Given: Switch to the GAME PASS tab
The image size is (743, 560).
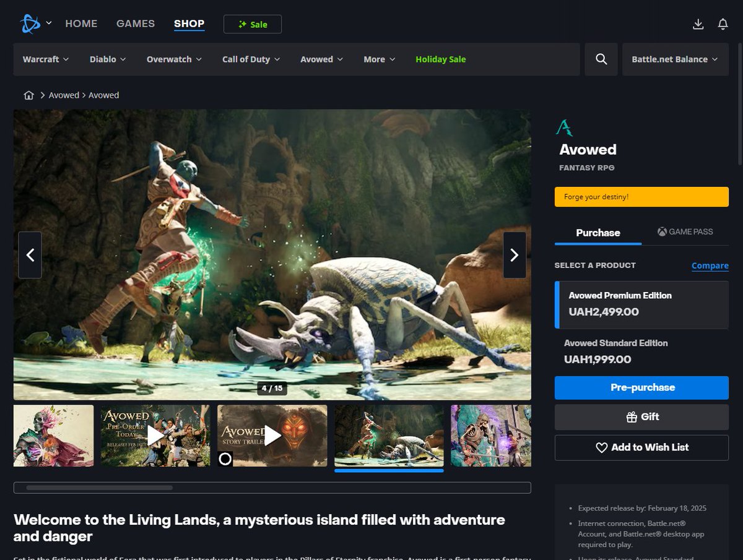Looking at the screenshot, I should 685,232.
